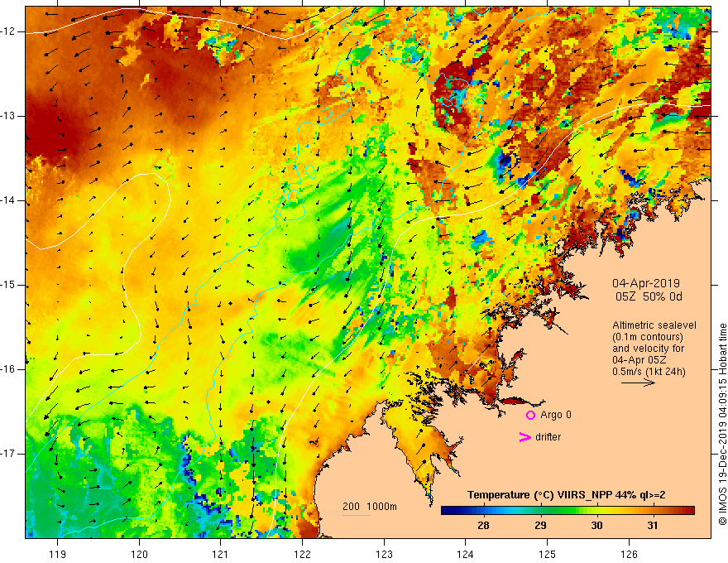Click the IMOS copyright timestamp text

(x=722, y=425)
